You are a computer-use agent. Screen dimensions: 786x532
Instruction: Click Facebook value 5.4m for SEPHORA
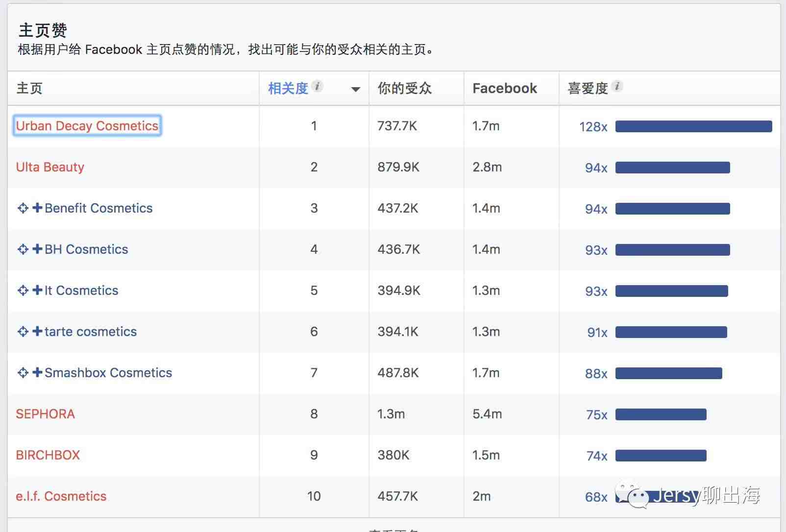tap(487, 414)
